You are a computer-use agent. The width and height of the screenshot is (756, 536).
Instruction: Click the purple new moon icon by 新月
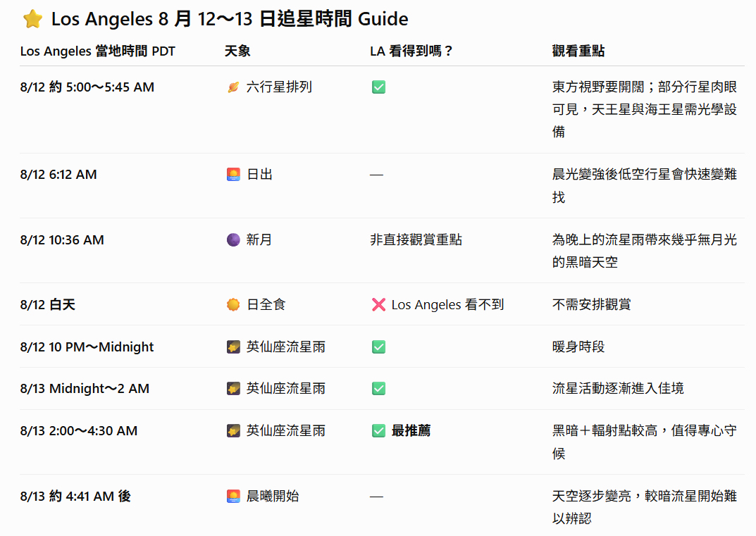233,239
